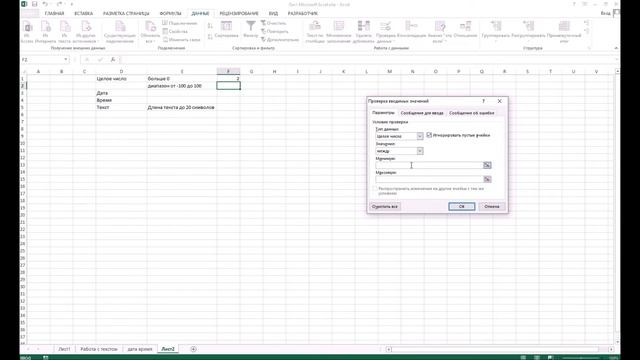Click the 'Обновить все' ribbon icon
This screenshot has height=360, width=640.
[150, 32]
